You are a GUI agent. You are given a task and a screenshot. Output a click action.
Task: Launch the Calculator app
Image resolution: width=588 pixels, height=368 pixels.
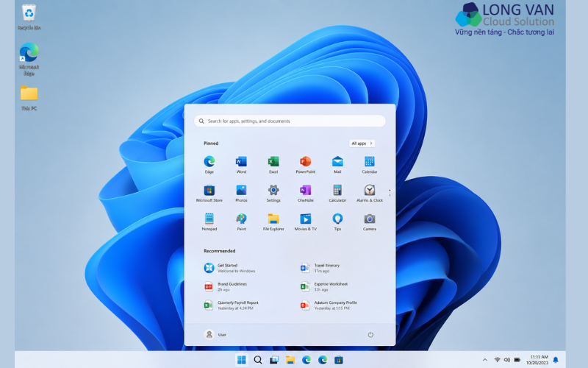[337, 194]
